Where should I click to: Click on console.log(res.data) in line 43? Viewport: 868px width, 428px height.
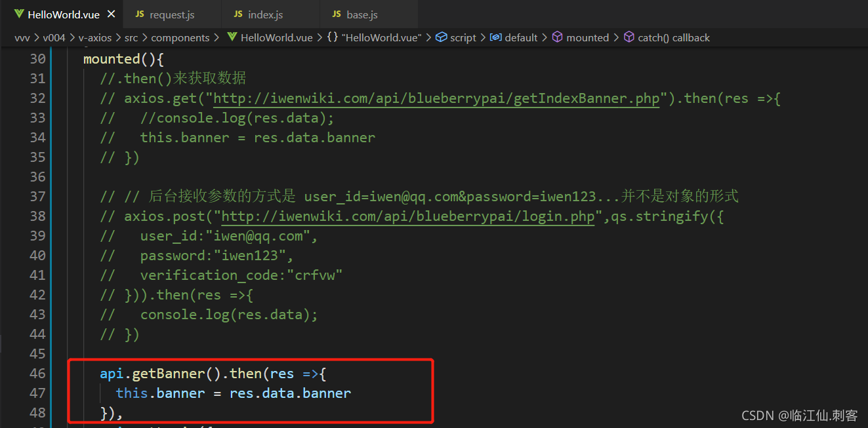click(x=225, y=315)
